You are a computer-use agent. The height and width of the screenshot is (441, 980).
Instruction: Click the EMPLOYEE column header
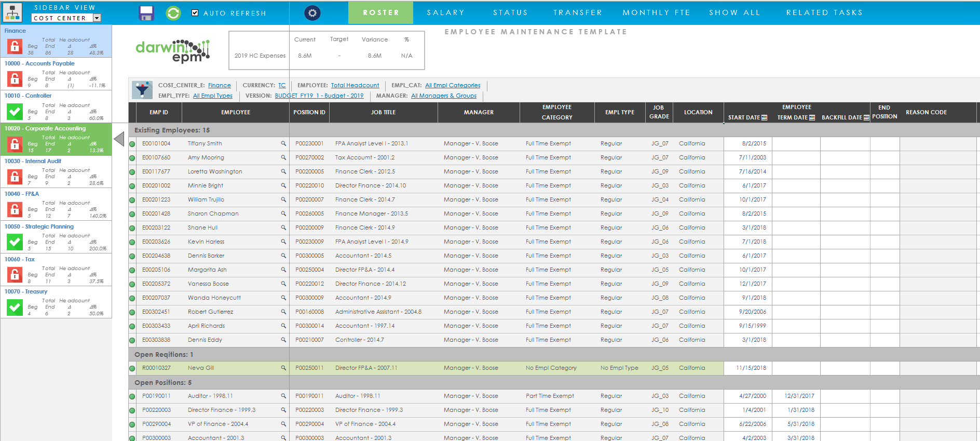(x=236, y=112)
